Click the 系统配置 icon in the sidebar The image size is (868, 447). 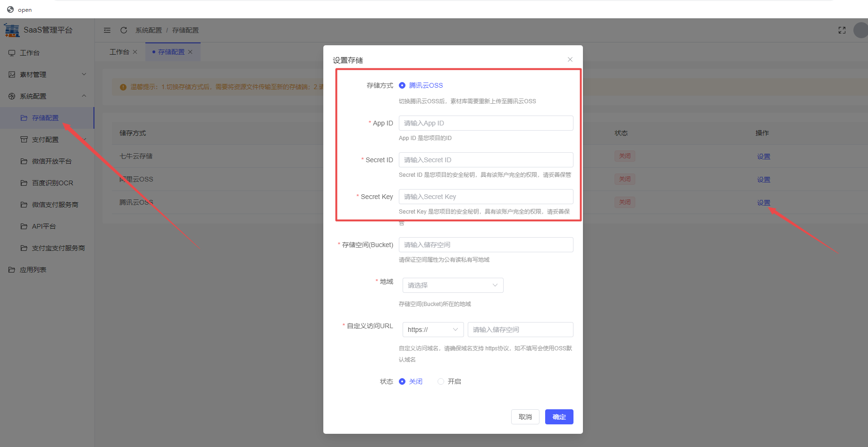[x=12, y=96]
